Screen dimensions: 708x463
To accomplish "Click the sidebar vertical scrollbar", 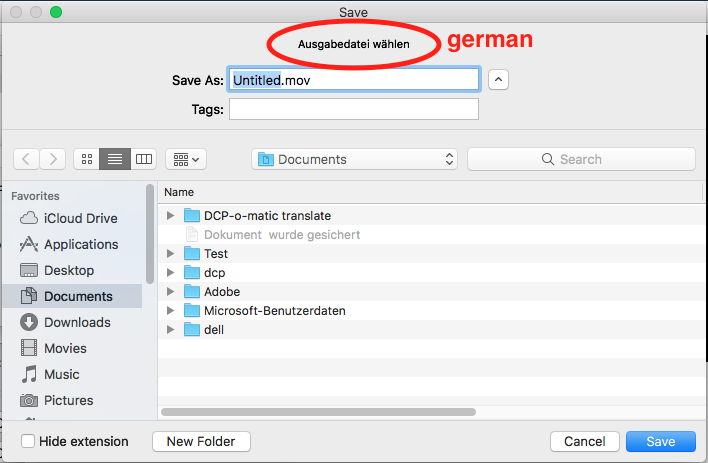I will click(x=150, y=234).
